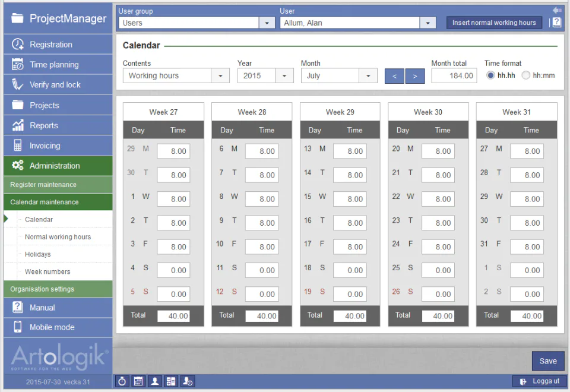Click Insert normal working hours button
Screen dimensions: 570x392
coord(494,23)
